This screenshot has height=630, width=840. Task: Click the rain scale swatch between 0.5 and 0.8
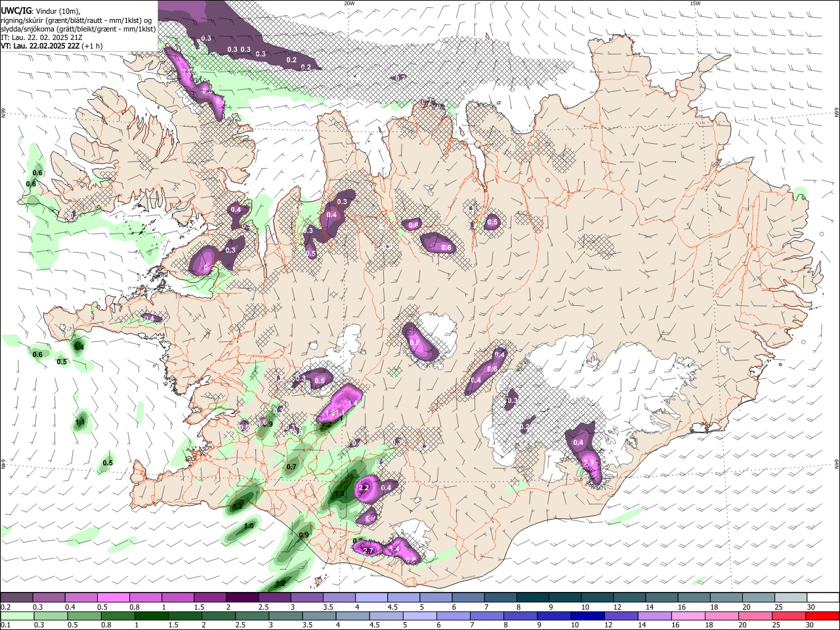coord(83,616)
